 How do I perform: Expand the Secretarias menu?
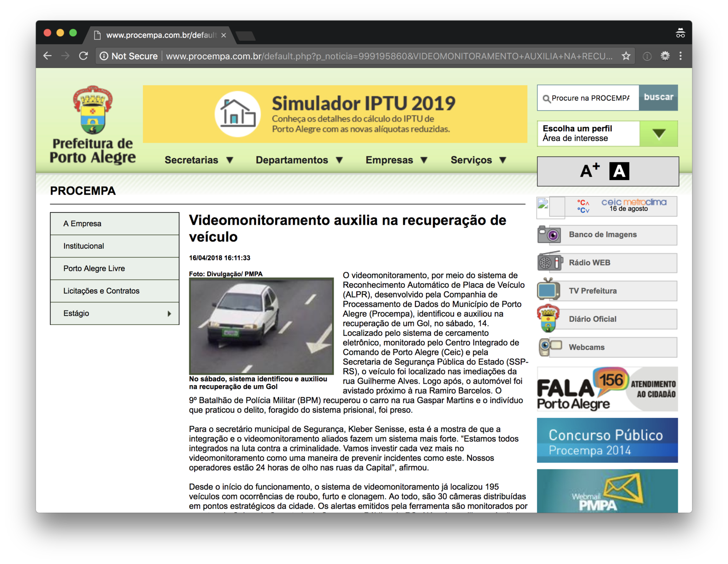199,160
